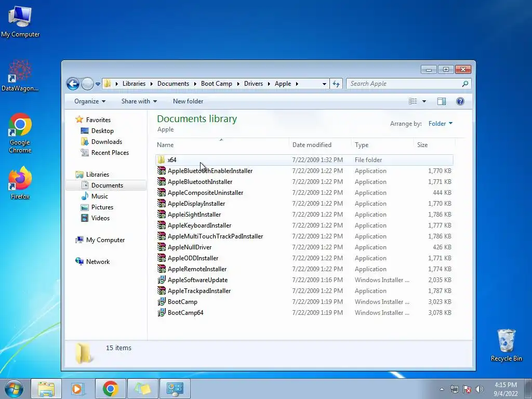Viewport: 532px width, 399px height.
Task: Select BootCamp installer package icon
Action: point(162,302)
